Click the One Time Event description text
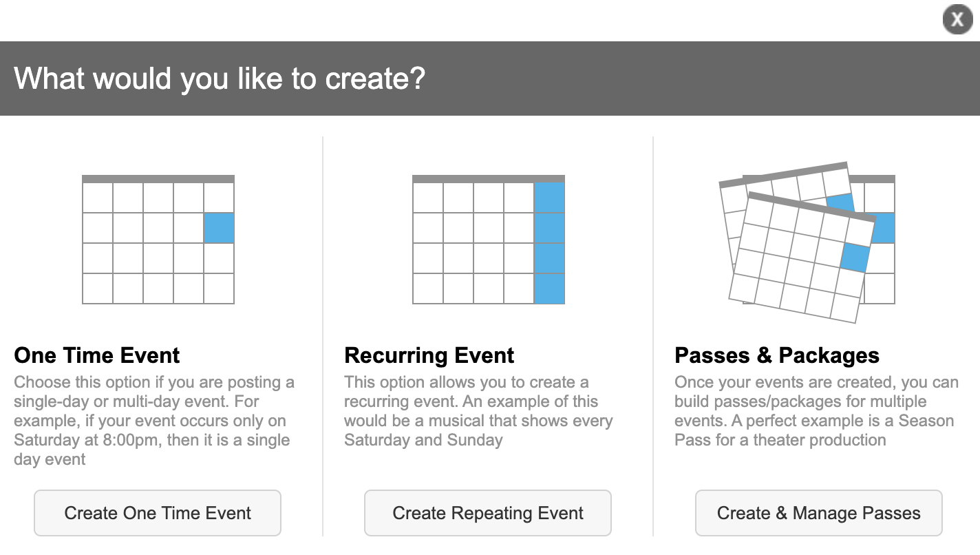 154,421
